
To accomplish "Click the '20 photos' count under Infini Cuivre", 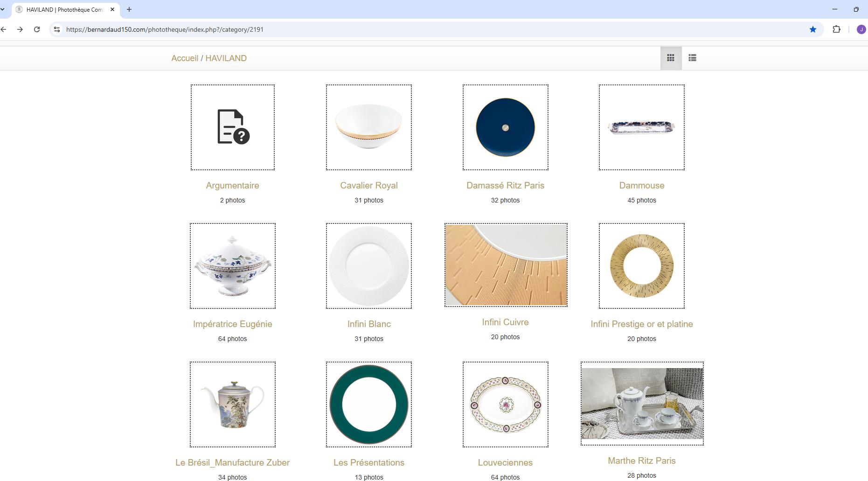I will click(x=506, y=337).
